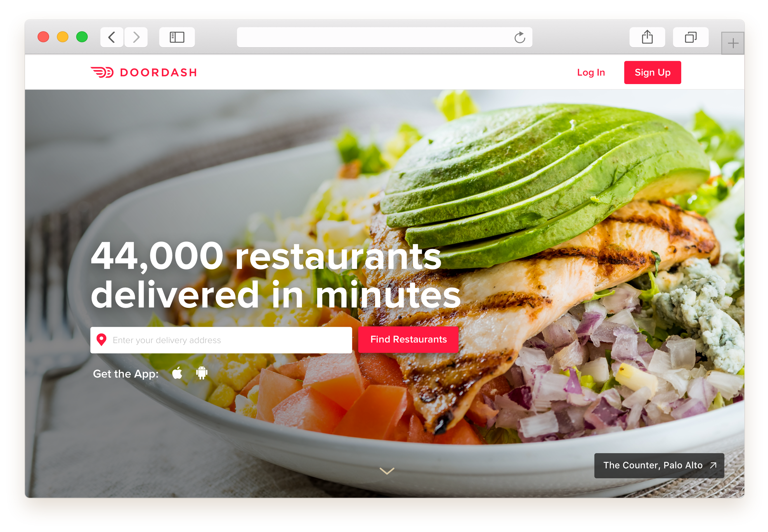Open The Counter, Palo Alto link

pos(659,465)
